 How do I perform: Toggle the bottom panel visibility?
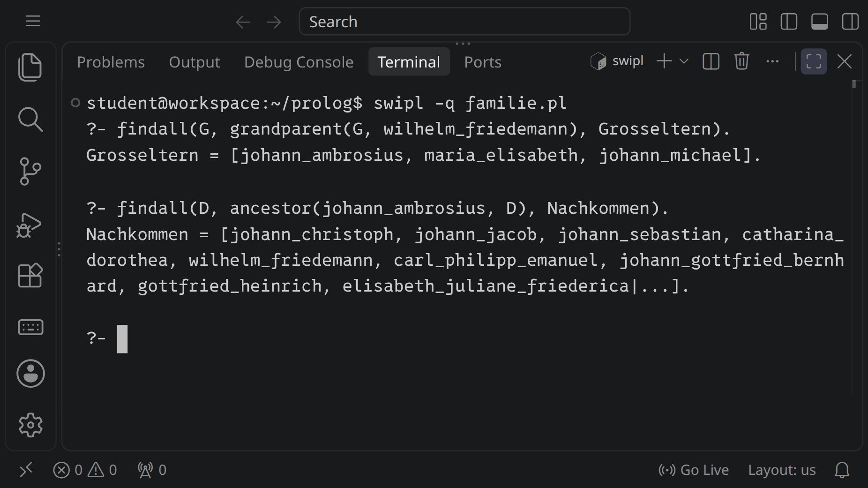(819, 22)
